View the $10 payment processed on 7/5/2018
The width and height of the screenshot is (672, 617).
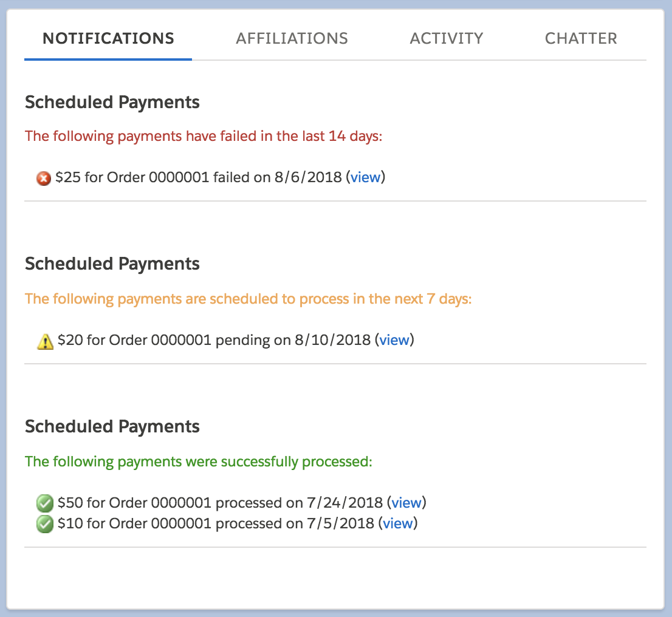pyautogui.click(x=398, y=523)
